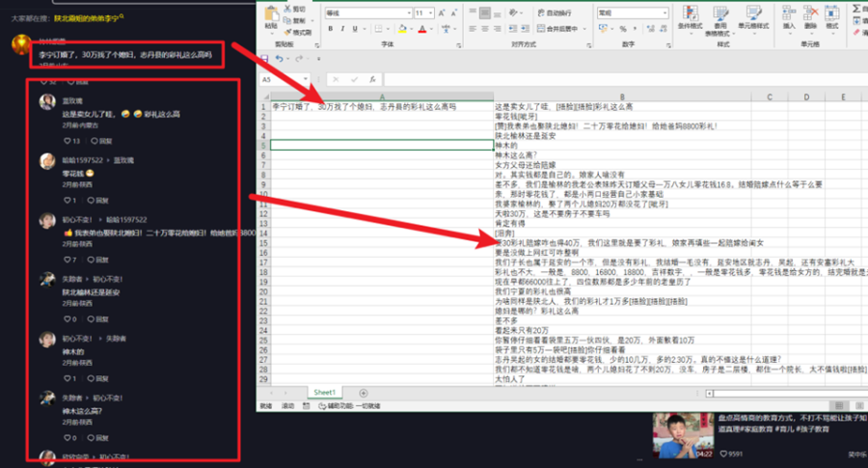Viewport: 868px width, 468px height.
Task: Toggle Italic formatting
Action: [342, 29]
